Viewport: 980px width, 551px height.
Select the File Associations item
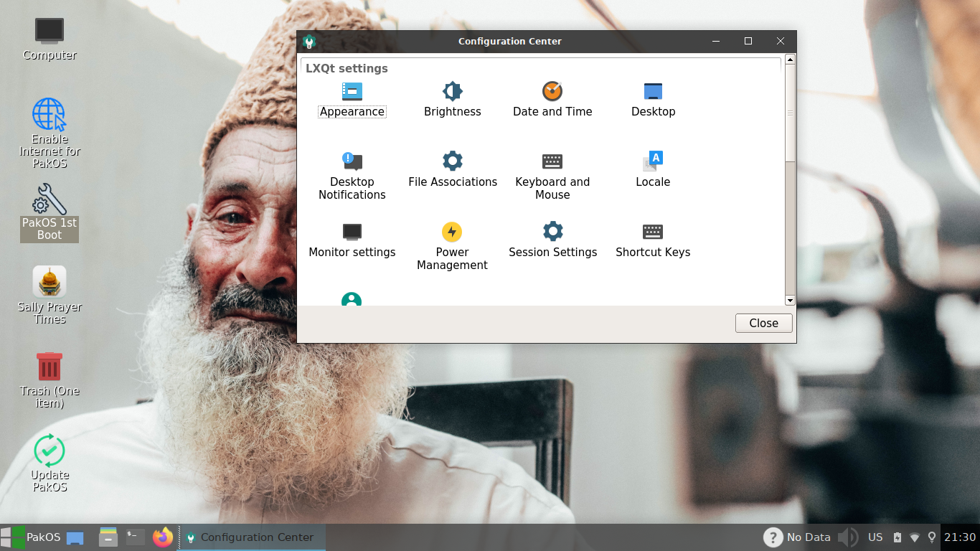coord(452,170)
